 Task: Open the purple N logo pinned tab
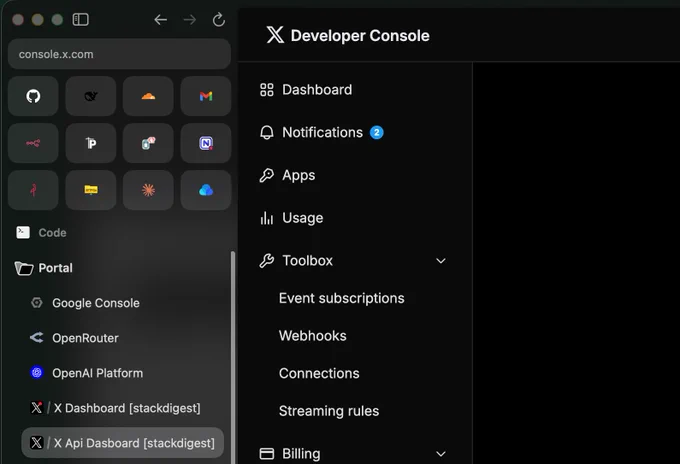point(206,143)
